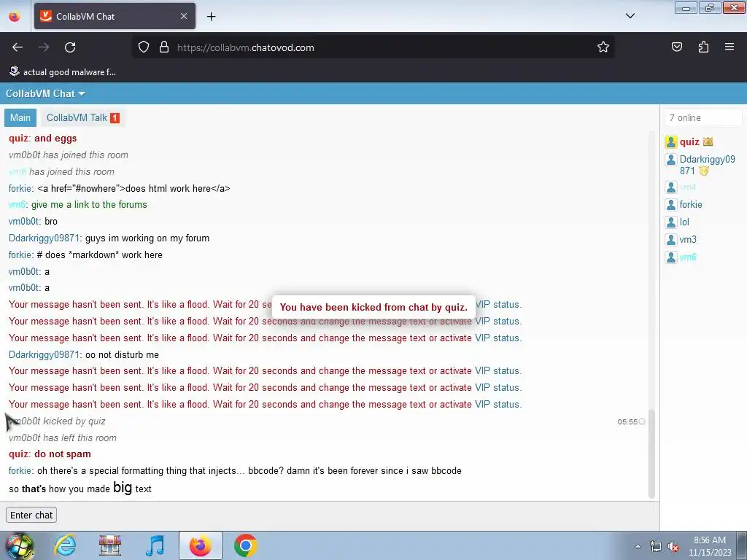Click the crown badge beside quiz
This screenshot has height=560, width=747.
[x=708, y=141]
